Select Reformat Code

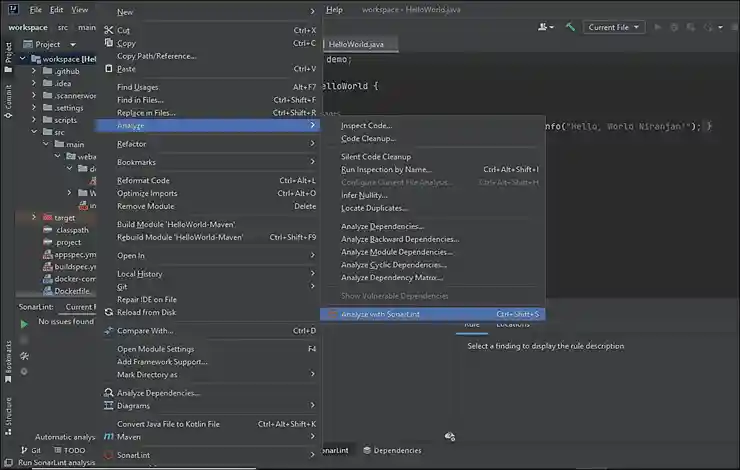click(x=210, y=180)
